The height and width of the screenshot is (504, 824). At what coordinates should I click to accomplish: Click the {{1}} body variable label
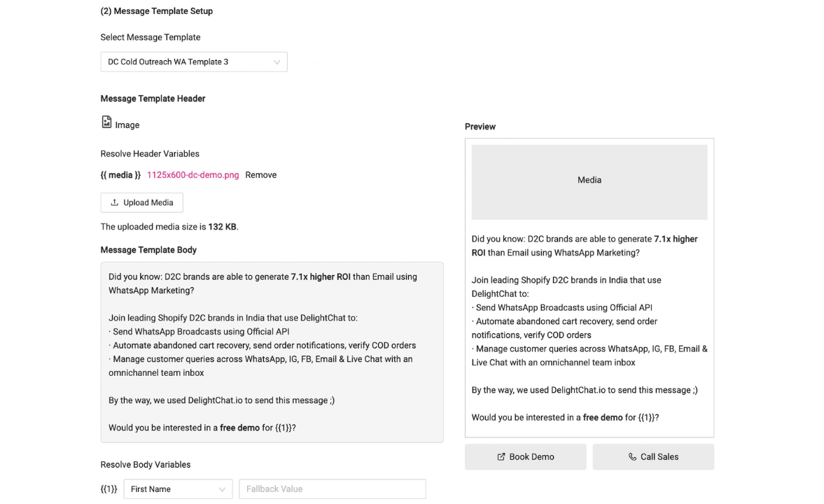(109, 489)
